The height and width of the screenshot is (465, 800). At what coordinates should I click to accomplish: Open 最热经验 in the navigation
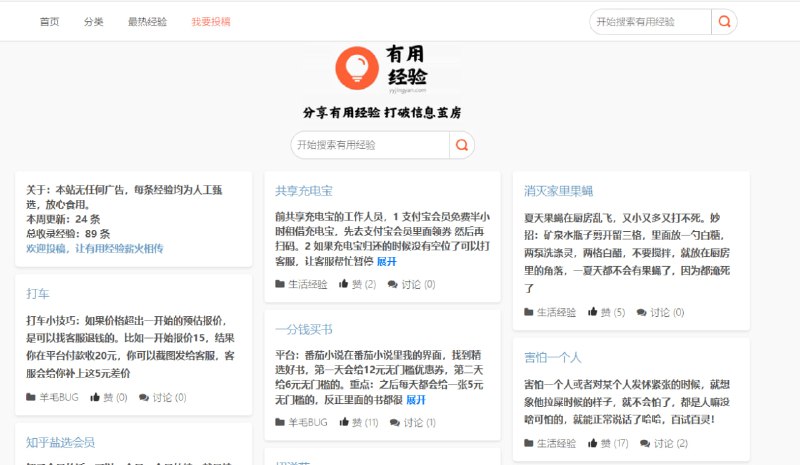147,21
